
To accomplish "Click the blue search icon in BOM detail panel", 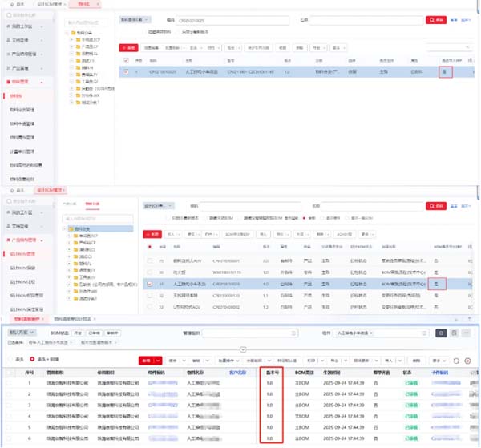I will (x=440, y=332).
